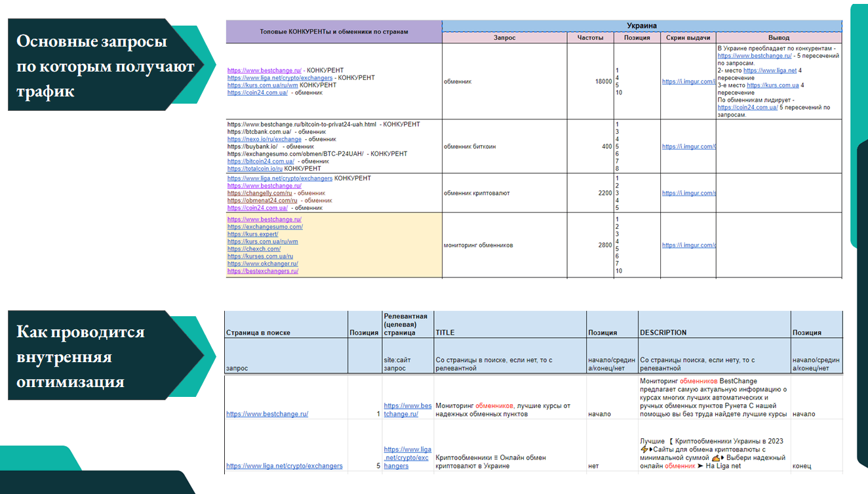
Task: Select the TITLE column header
Action: [x=510, y=324]
